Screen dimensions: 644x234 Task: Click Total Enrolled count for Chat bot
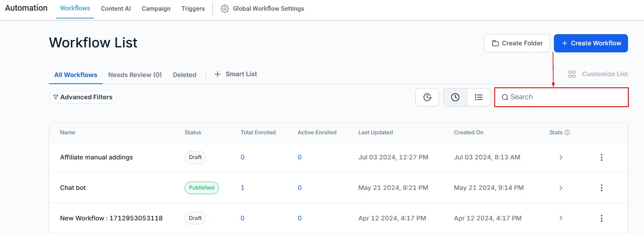coord(242,188)
